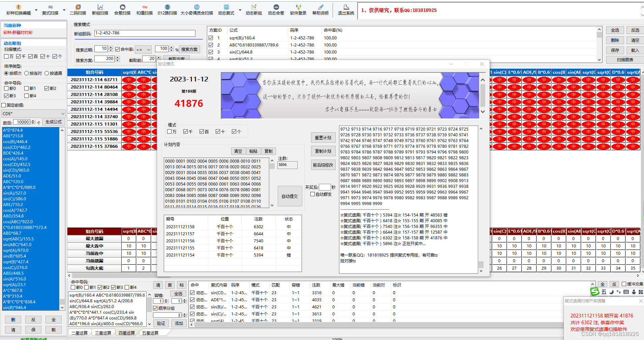
Task: Click the 退出系统 exit icon
Action: tap(346, 10)
